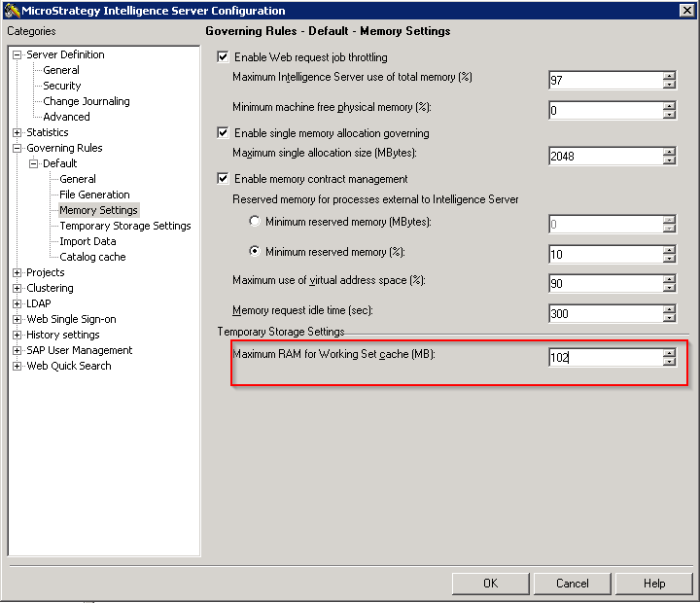
Task: Close the Intelligence Server Configuration dialog
Action: click(686, 11)
